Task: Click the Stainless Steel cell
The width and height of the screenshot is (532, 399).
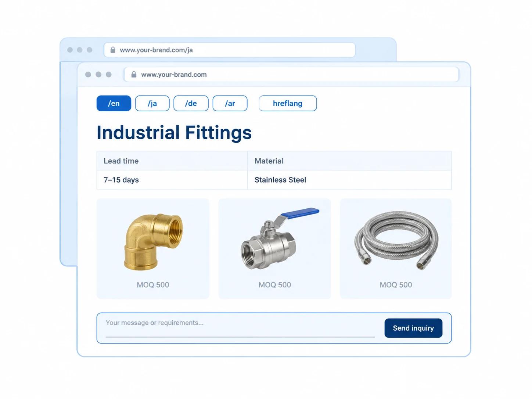Action: tap(349, 180)
